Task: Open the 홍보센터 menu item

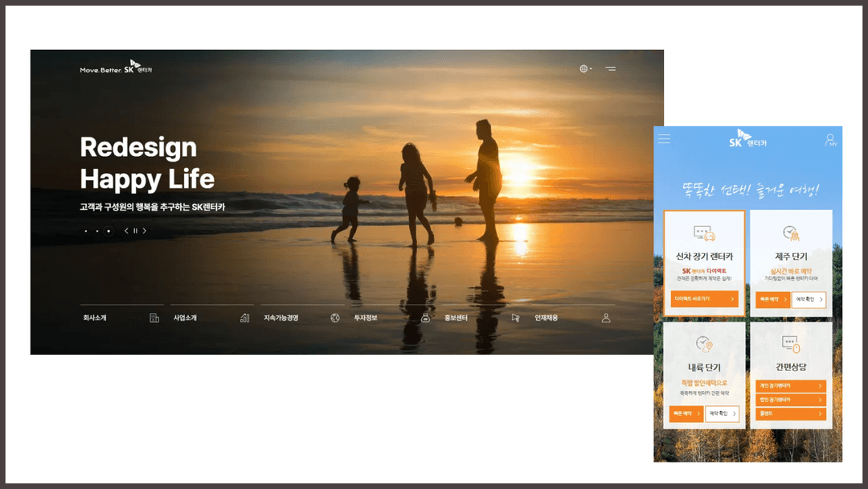Action: 457,318
